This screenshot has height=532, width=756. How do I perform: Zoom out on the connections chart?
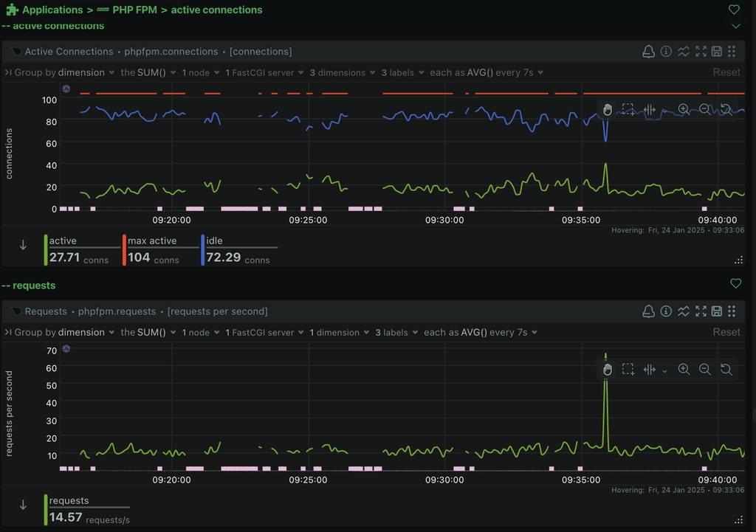[705, 109]
